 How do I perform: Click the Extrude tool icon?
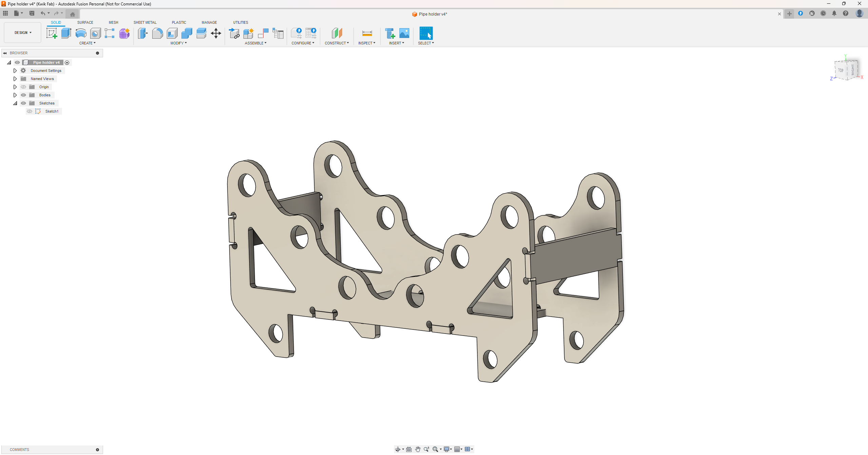tap(66, 33)
